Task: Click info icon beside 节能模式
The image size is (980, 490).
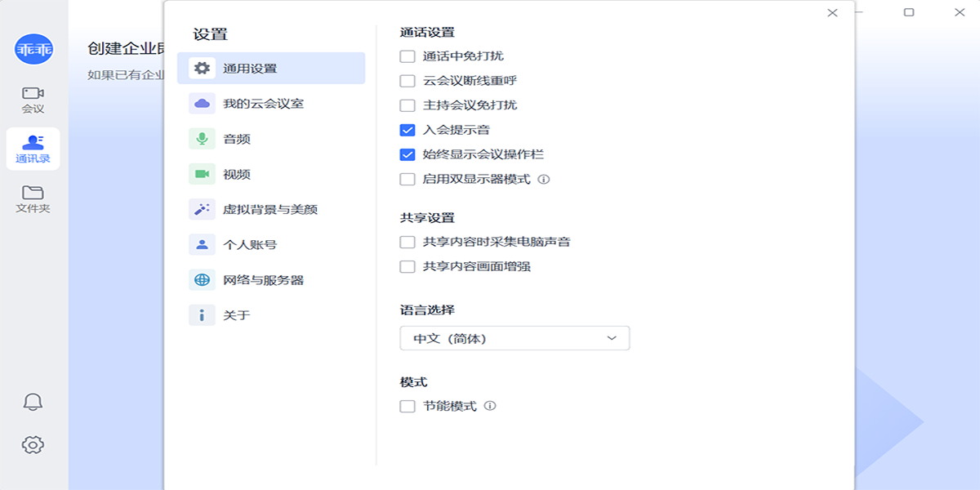Action: (x=490, y=406)
